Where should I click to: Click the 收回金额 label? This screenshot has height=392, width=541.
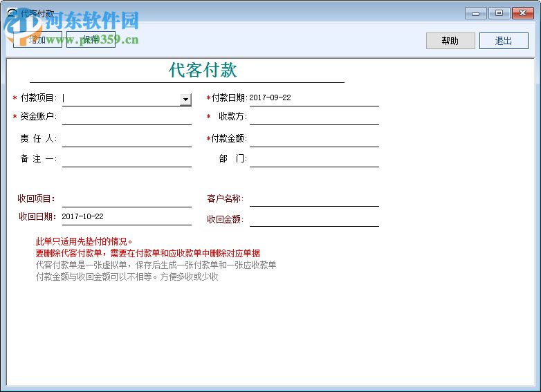point(225,219)
